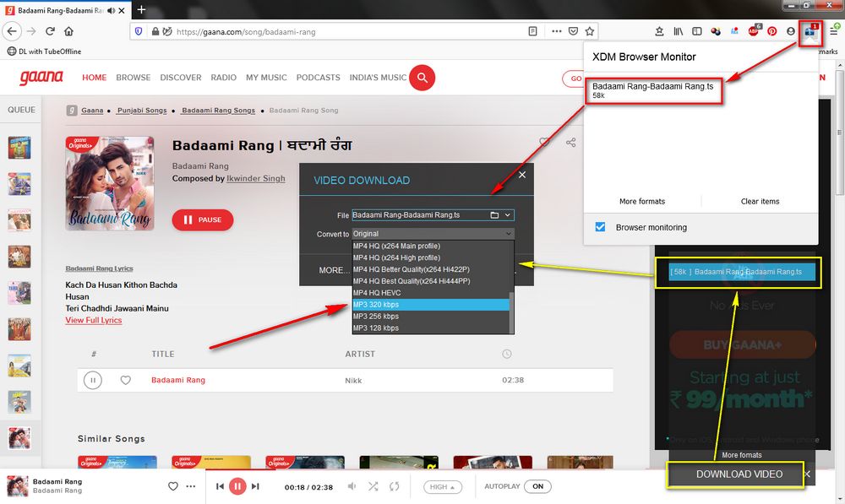Close the Video Download dialog

pyautogui.click(x=521, y=175)
